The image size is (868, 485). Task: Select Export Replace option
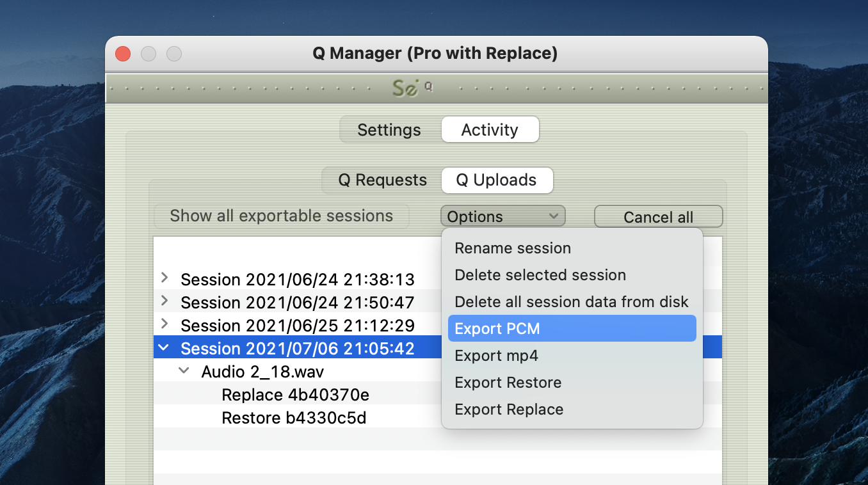tap(508, 409)
